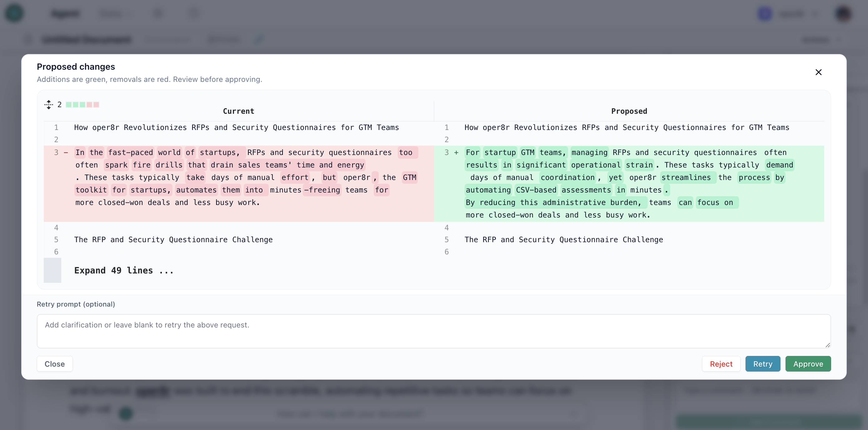
Task: Click the retry prompt text area
Action: click(x=434, y=331)
